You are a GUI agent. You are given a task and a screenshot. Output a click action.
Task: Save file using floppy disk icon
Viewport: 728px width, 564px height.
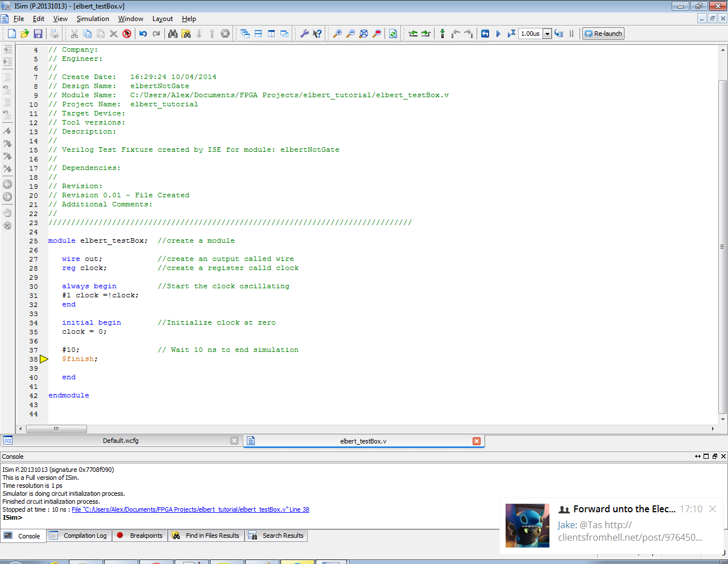[x=38, y=34]
